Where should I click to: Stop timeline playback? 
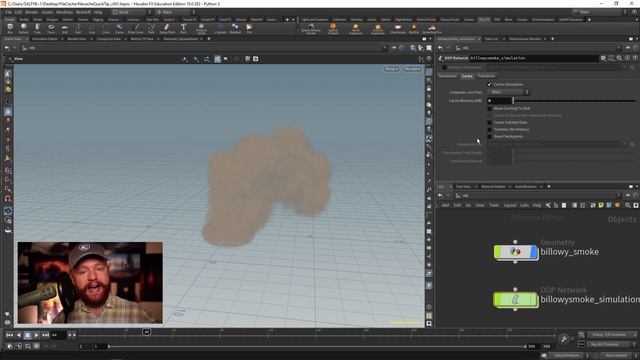[x=27, y=335]
